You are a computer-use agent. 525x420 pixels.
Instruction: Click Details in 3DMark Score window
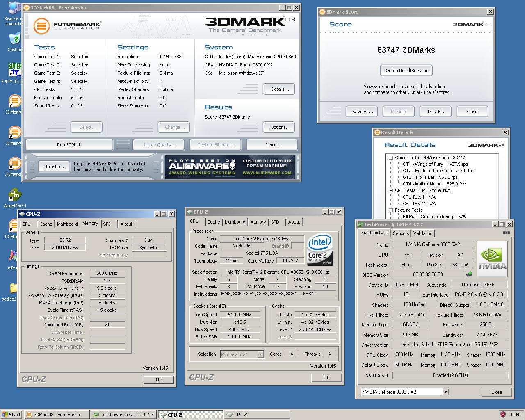[436, 112]
